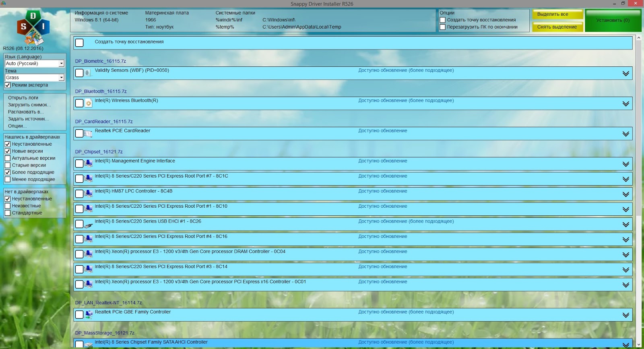Screen dimensions: 644x349
Task: Select the Realtek PCIe GBE Family Controller checkbox
Action: [79, 314]
